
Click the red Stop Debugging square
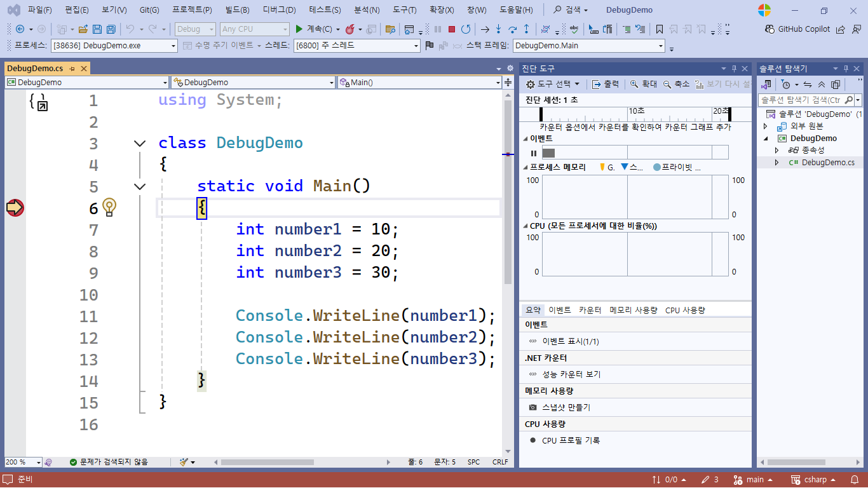click(x=452, y=29)
